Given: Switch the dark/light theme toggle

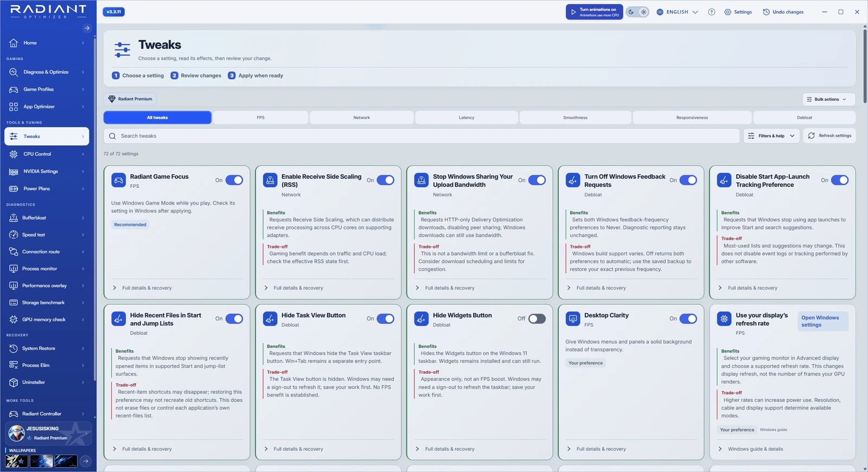Looking at the screenshot, I should [637, 12].
